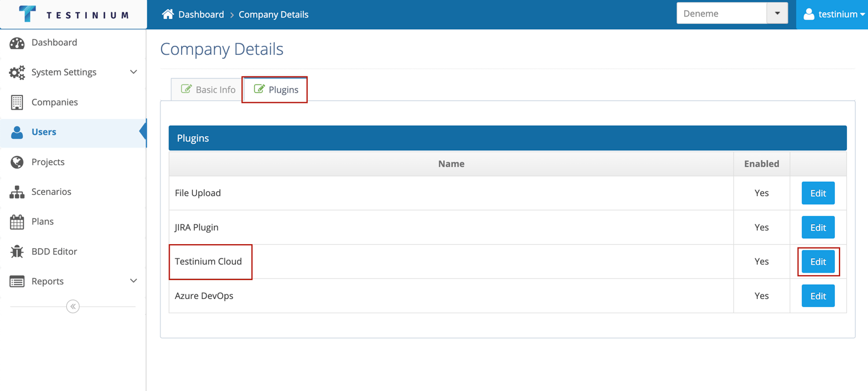The width and height of the screenshot is (868, 391).
Task: Click the Companies building icon
Action: (17, 102)
